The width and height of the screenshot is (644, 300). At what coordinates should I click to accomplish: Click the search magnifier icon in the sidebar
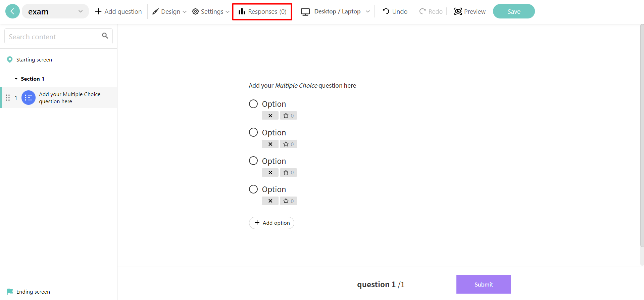[105, 36]
